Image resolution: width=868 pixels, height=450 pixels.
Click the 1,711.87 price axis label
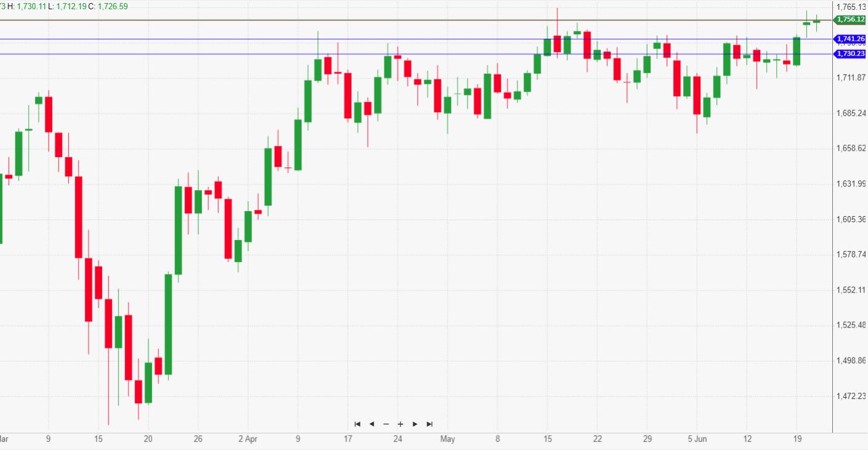coord(852,78)
